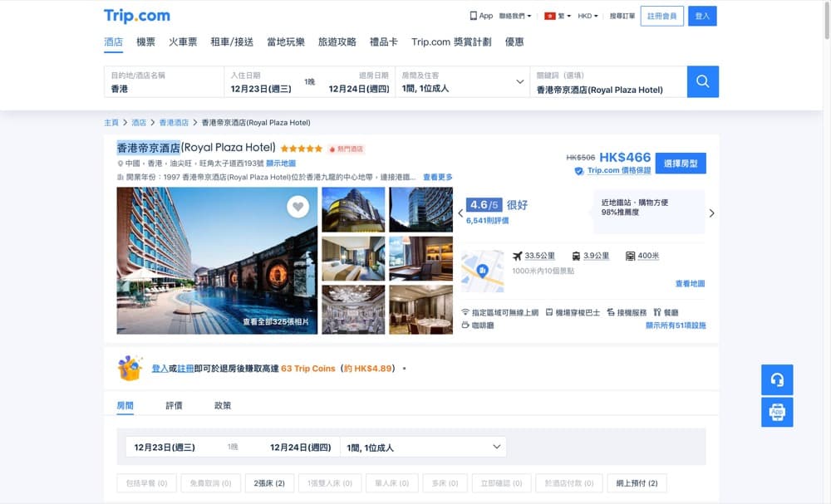Click the 查看地圖 link
The height and width of the screenshot is (504, 831).
coord(690,284)
